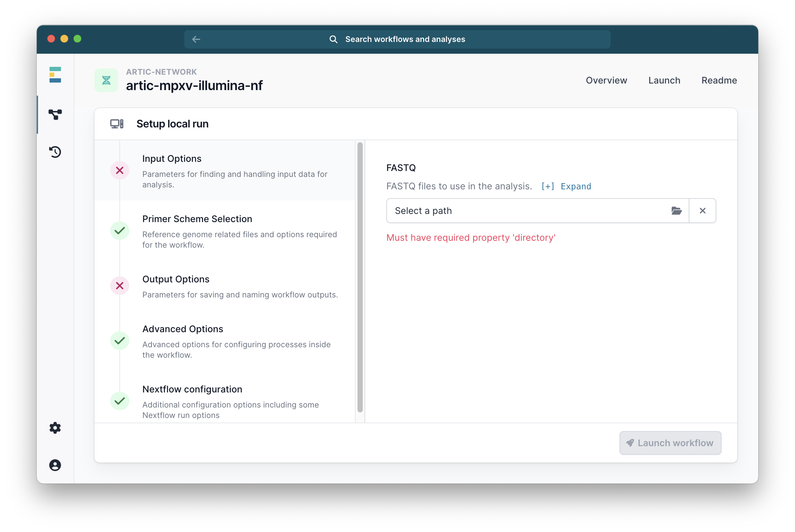
Task: Switch to the Readme tab
Action: coord(719,80)
